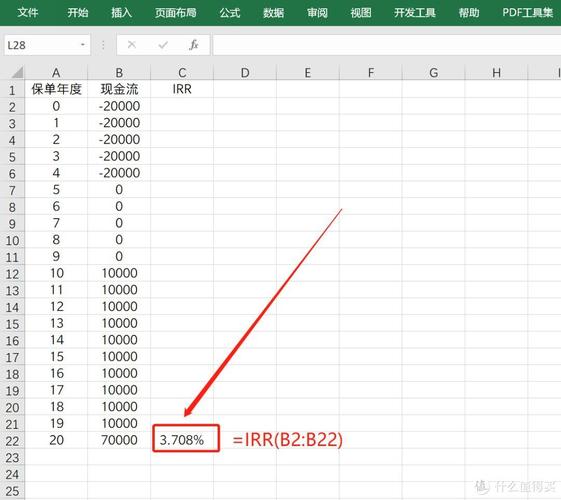Select column E header
The width and height of the screenshot is (561, 500).
[x=308, y=73]
